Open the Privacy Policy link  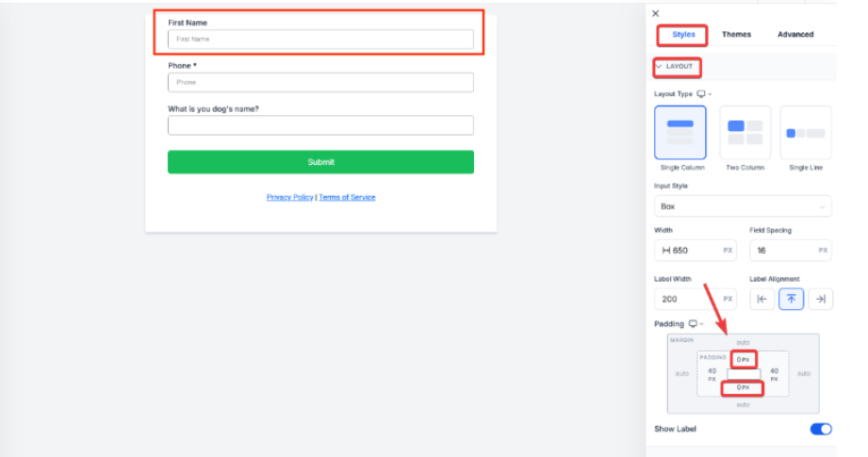289,197
